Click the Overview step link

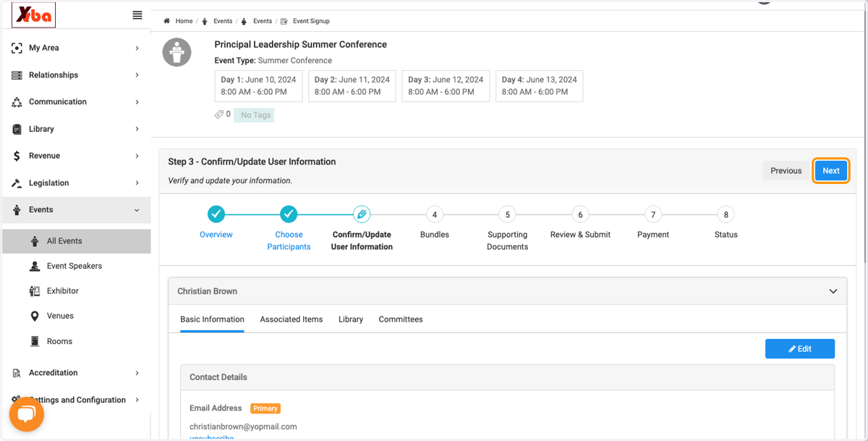pyautogui.click(x=216, y=235)
